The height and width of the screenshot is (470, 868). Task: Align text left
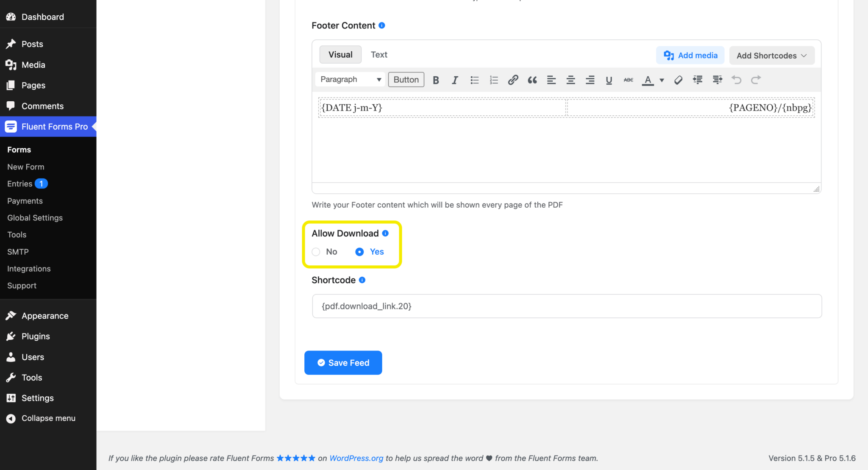click(551, 80)
